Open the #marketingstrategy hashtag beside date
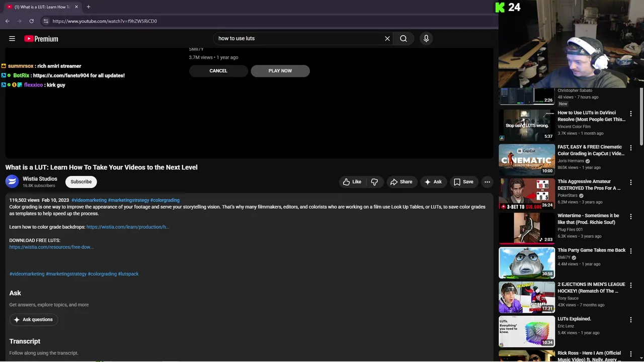 [x=128, y=200]
